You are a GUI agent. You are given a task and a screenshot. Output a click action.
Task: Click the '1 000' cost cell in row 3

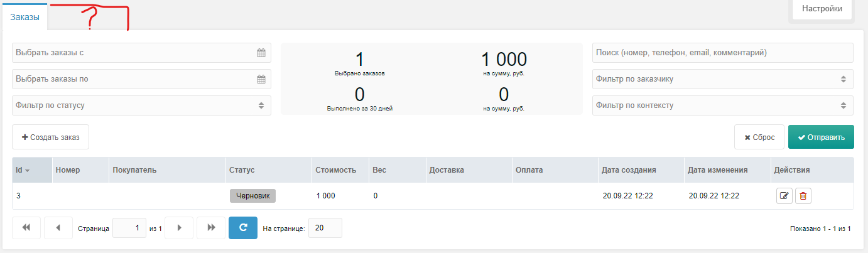pos(325,196)
